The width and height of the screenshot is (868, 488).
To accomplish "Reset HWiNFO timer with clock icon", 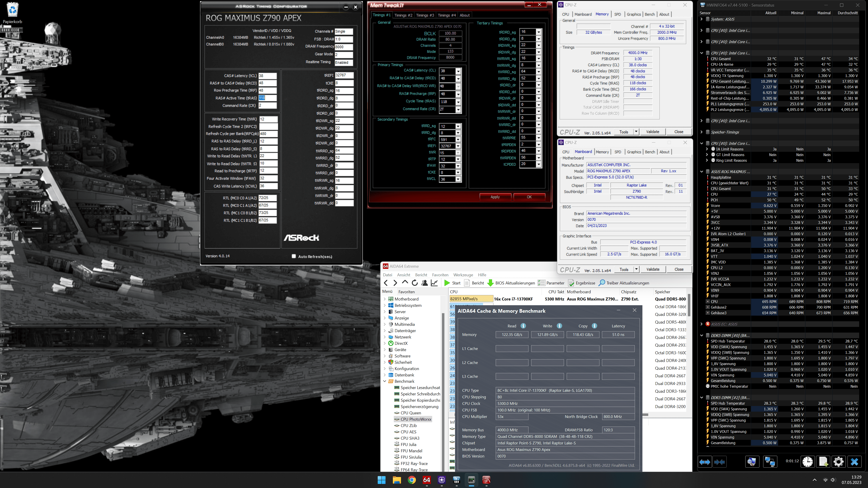I will click(x=808, y=462).
